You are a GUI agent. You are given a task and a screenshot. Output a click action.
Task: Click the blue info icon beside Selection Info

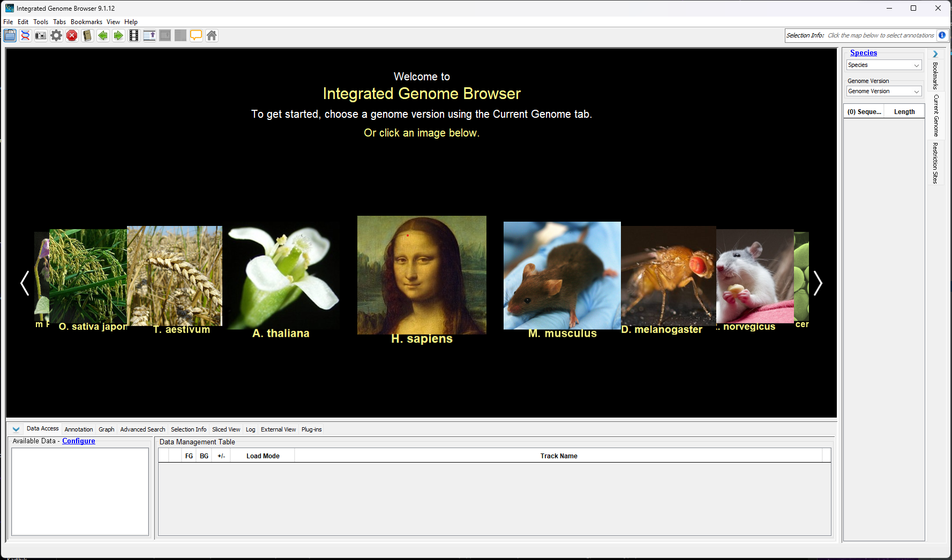pos(942,35)
